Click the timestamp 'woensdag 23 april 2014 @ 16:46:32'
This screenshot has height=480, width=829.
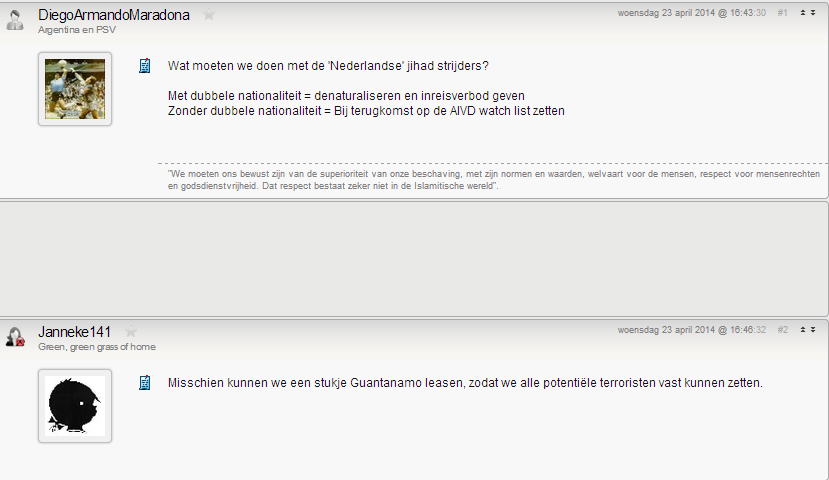coord(692,330)
